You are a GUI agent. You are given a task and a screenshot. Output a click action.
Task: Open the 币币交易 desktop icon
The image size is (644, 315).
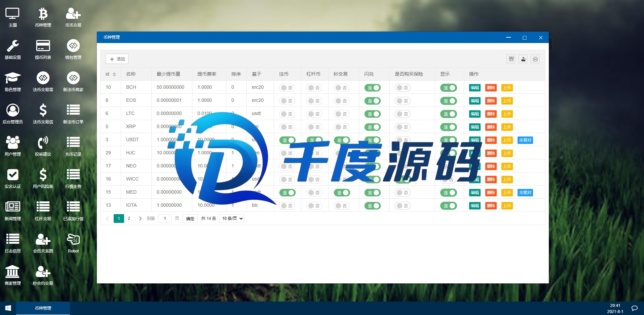[x=73, y=17]
